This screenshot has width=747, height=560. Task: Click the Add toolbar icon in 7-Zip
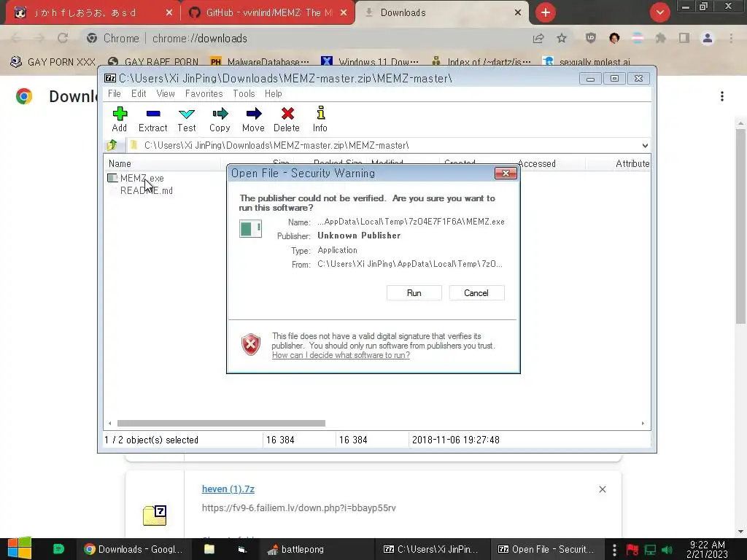point(119,119)
